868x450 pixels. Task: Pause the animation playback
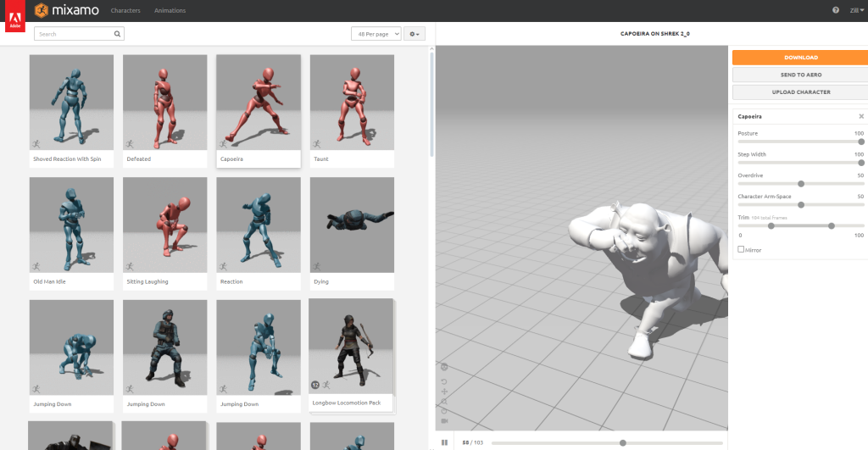point(444,443)
